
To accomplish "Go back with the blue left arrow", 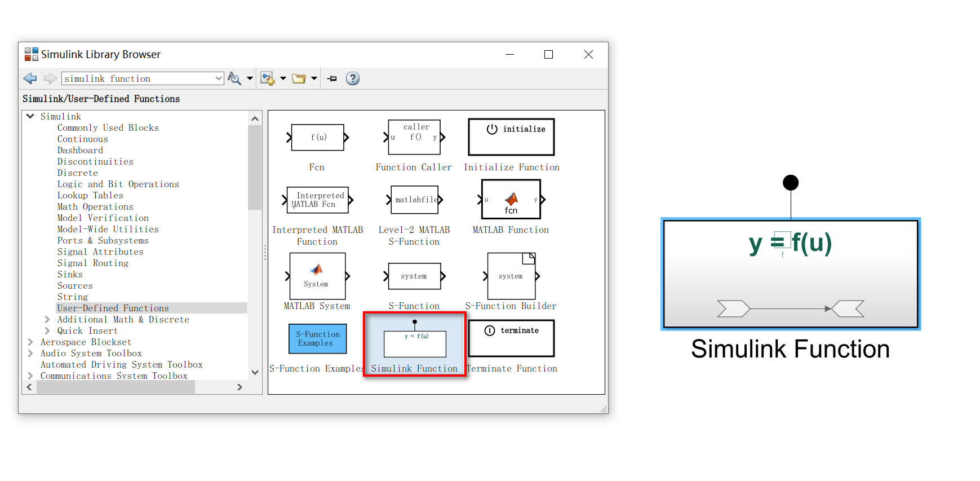I will (30, 78).
